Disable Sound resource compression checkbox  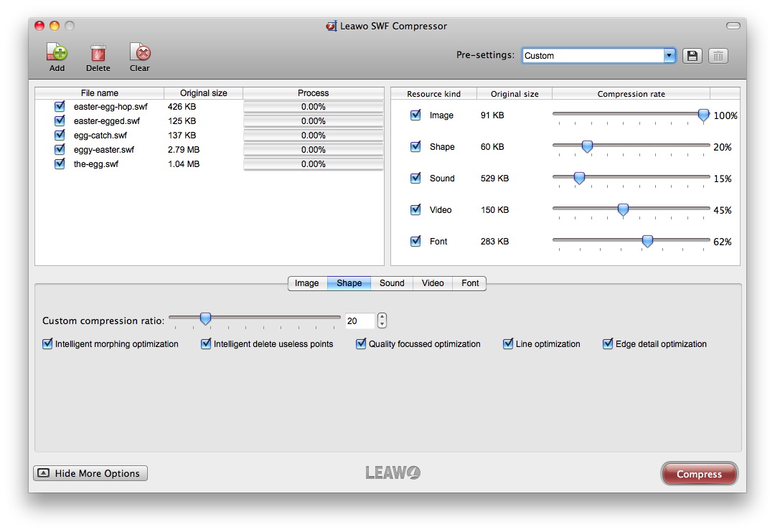coord(415,179)
